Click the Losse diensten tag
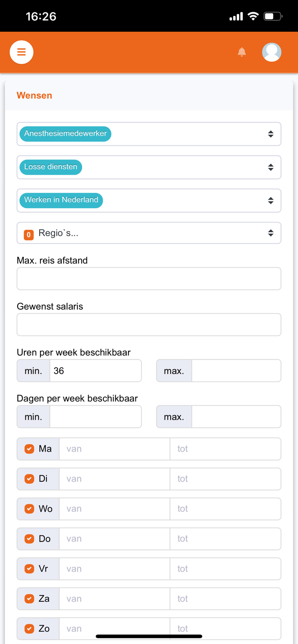 pyautogui.click(x=51, y=167)
